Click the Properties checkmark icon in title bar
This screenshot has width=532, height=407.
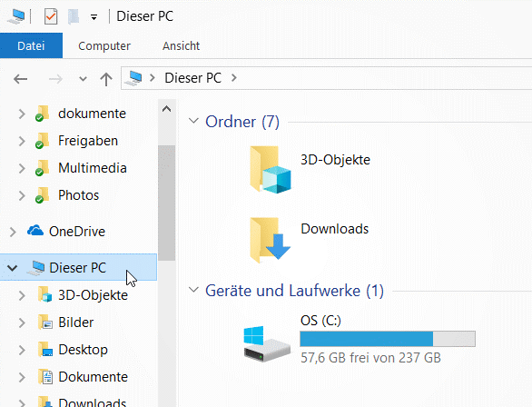[x=51, y=16]
